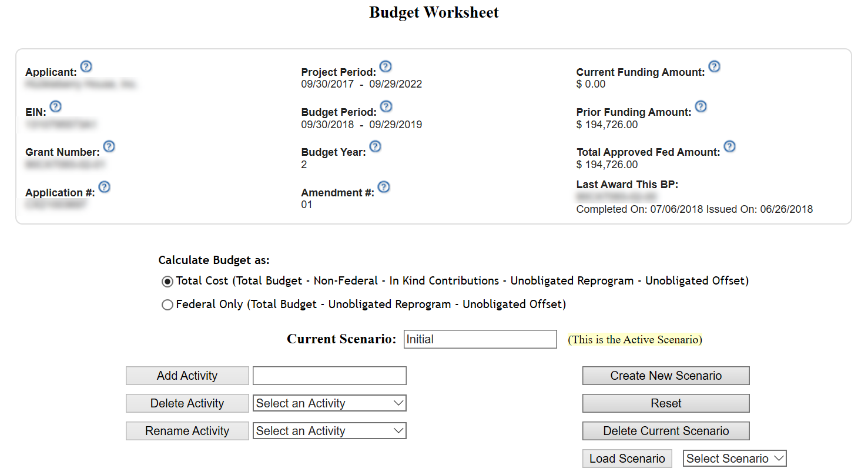Select Total Cost budget calculation option

pyautogui.click(x=167, y=282)
